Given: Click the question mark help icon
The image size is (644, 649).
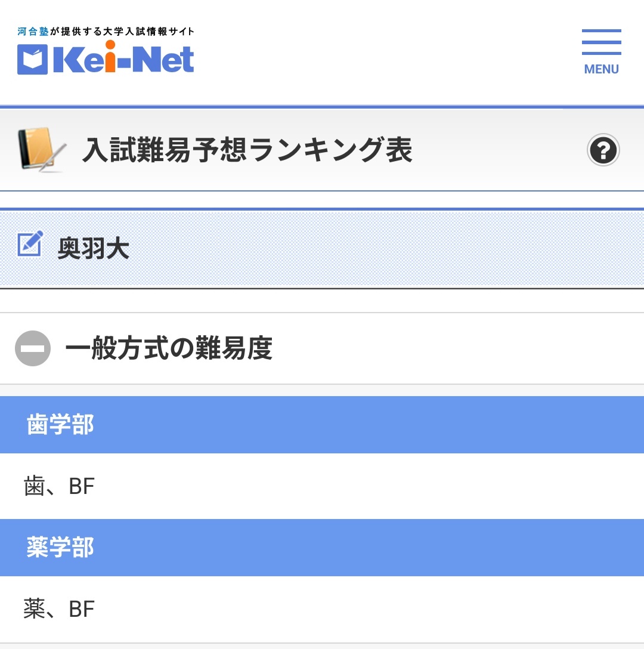Looking at the screenshot, I should coord(603,150).
